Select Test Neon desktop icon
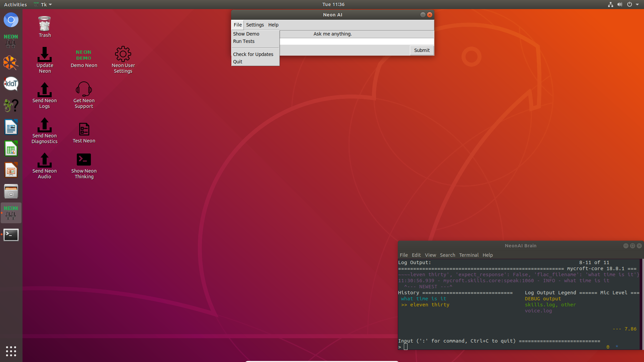644x362 pixels. [x=84, y=133]
